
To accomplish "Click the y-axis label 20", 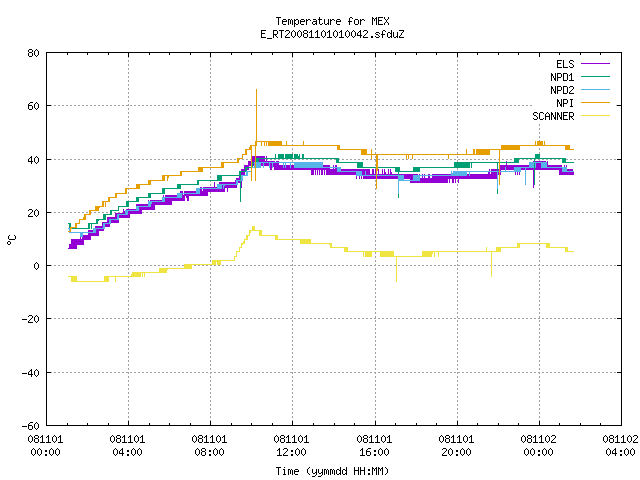I will point(33,213).
